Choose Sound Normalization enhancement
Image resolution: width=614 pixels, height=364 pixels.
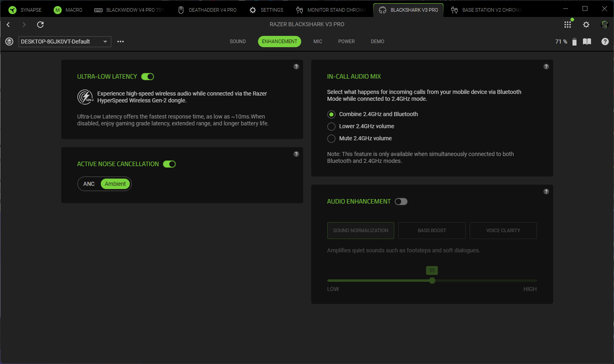pyautogui.click(x=361, y=231)
